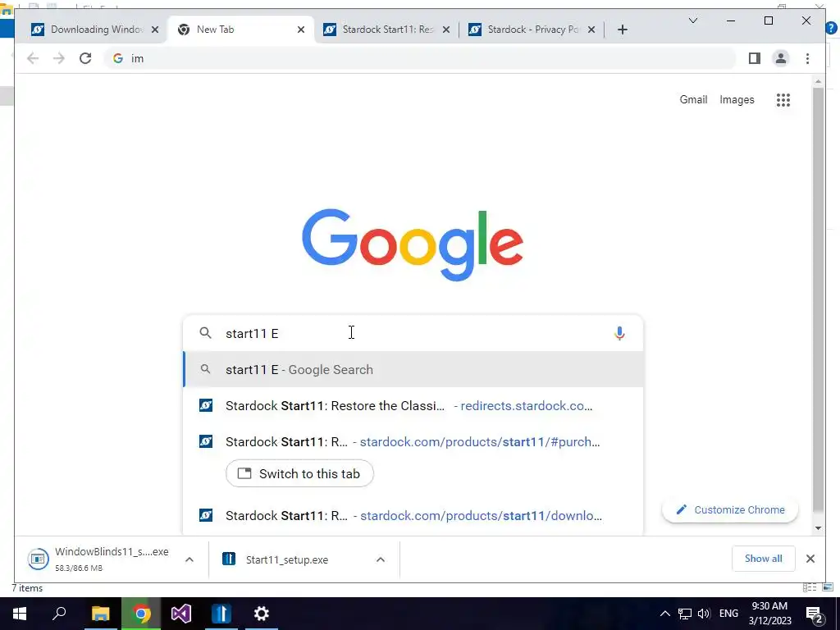Click the volume icon in system tray

pos(704,614)
